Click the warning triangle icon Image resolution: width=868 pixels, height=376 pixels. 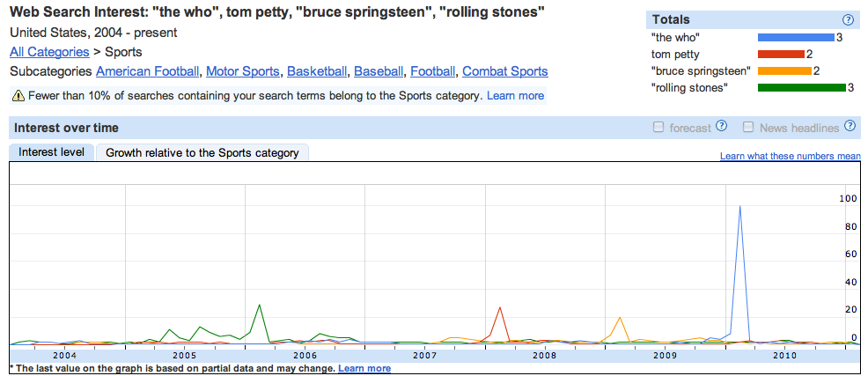(18, 95)
